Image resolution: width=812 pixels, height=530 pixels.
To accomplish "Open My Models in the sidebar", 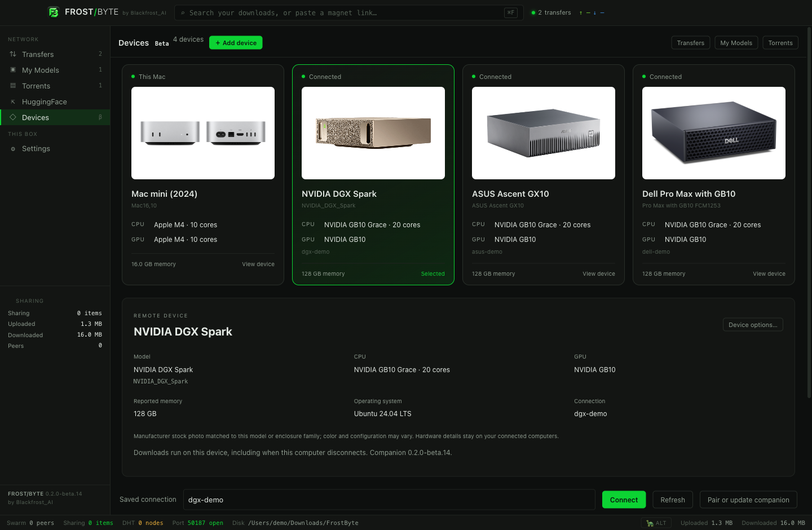I will click(55, 70).
